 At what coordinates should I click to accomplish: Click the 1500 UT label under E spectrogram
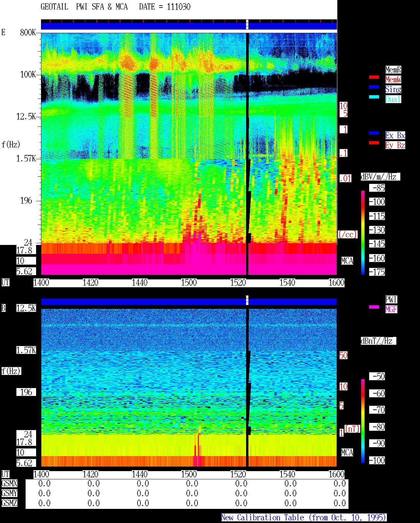coord(189,283)
